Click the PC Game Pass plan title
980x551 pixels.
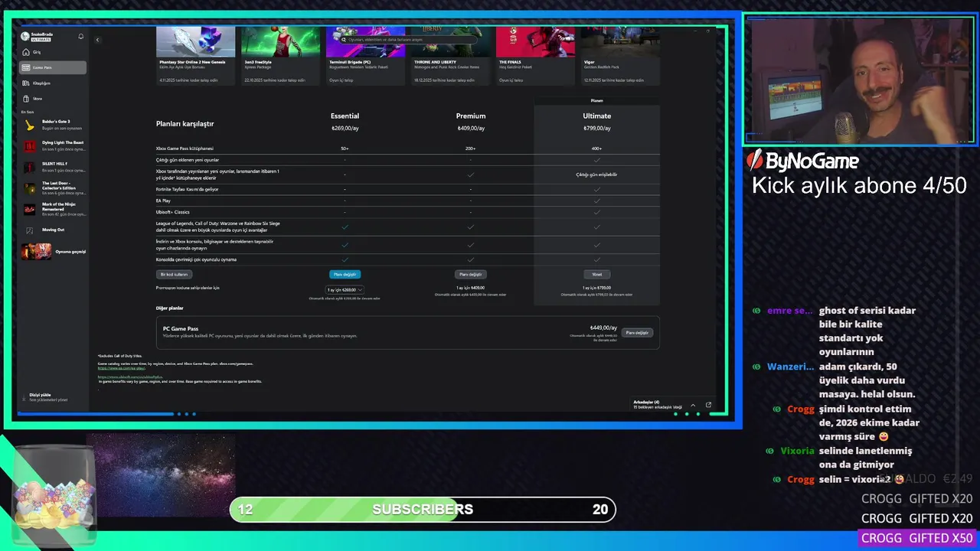181,328
